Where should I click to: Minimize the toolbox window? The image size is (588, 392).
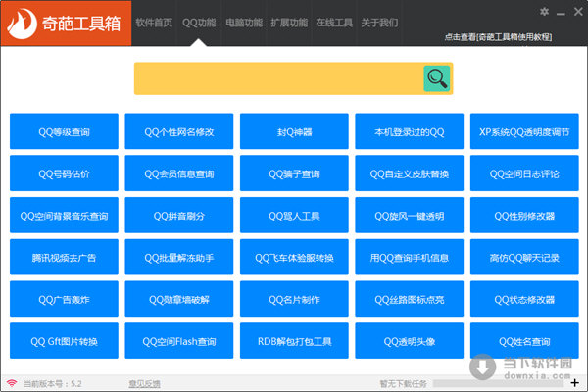coord(561,14)
